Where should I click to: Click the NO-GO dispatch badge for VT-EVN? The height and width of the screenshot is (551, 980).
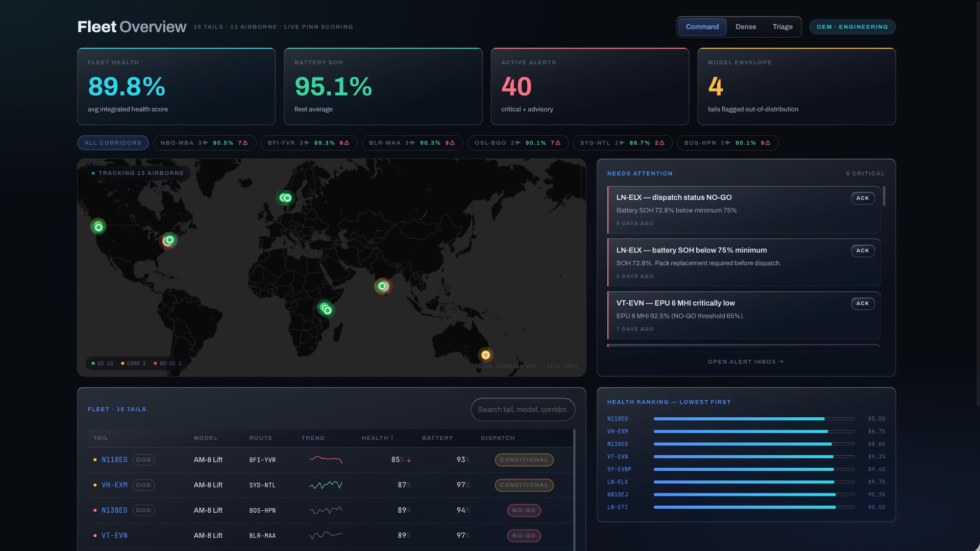click(x=524, y=536)
